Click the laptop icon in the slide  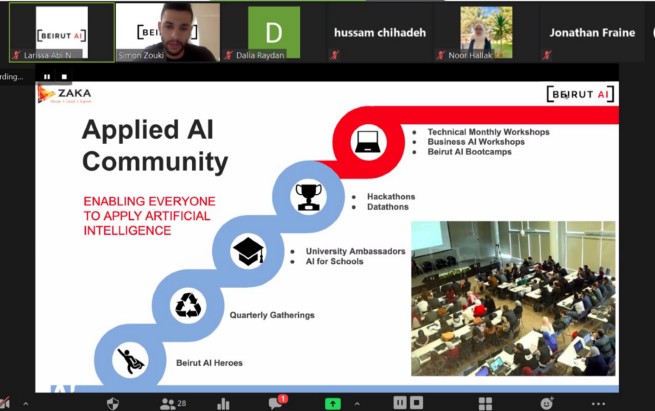[x=368, y=142]
